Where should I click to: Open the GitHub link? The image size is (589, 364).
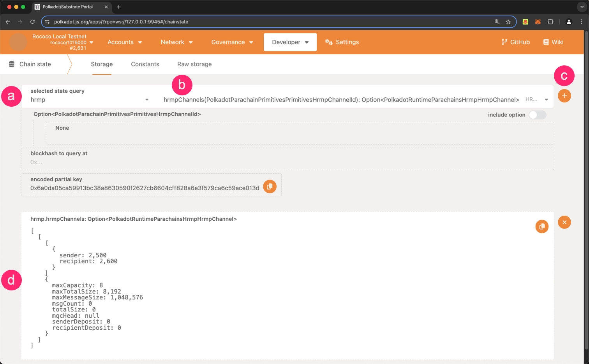point(515,42)
